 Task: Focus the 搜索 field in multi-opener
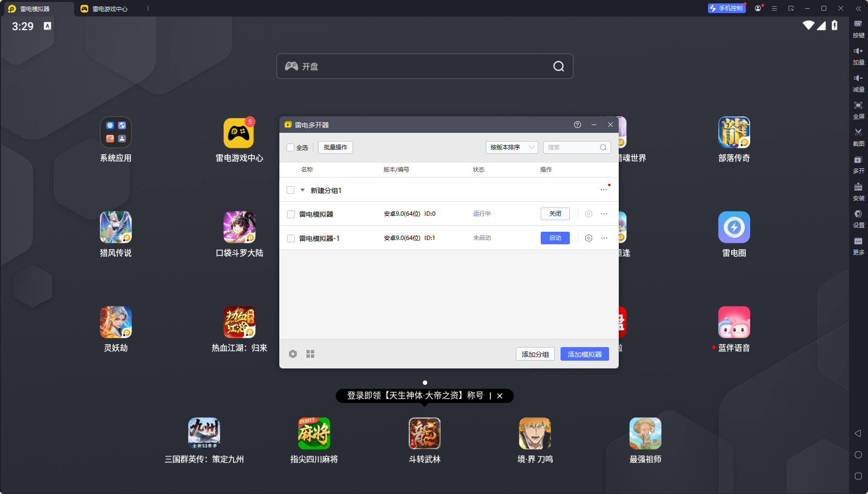pyautogui.click(x=577, y=147)
